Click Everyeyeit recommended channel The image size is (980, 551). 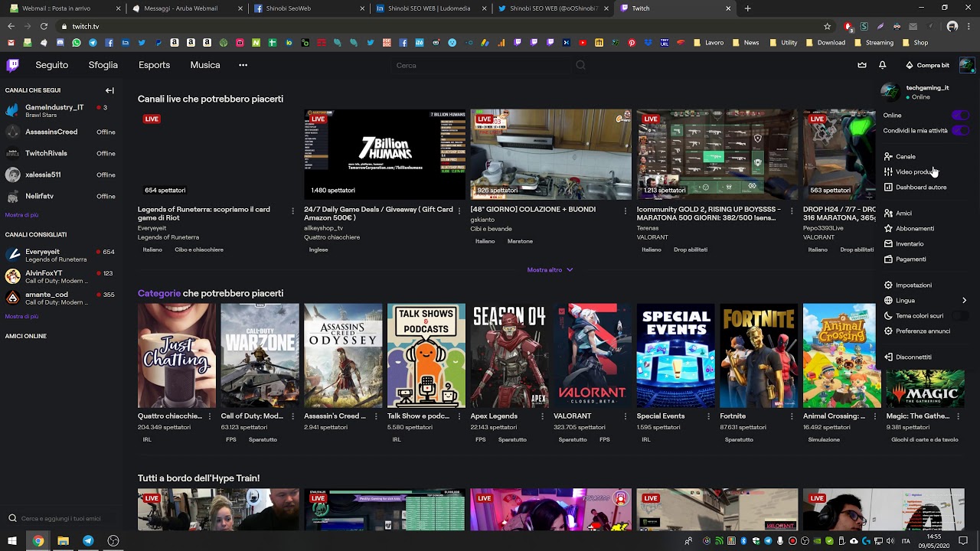(x=60, y=256)
